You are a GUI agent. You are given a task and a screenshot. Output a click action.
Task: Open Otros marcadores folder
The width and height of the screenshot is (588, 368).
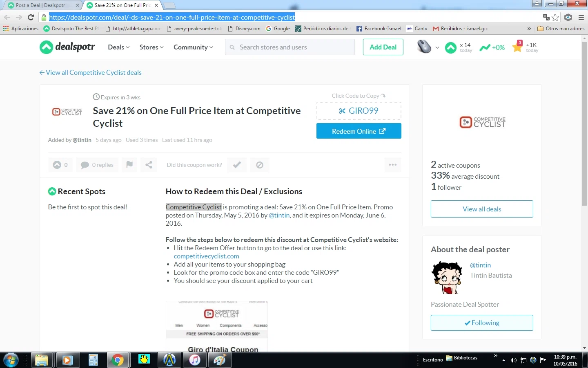[561, 29]
